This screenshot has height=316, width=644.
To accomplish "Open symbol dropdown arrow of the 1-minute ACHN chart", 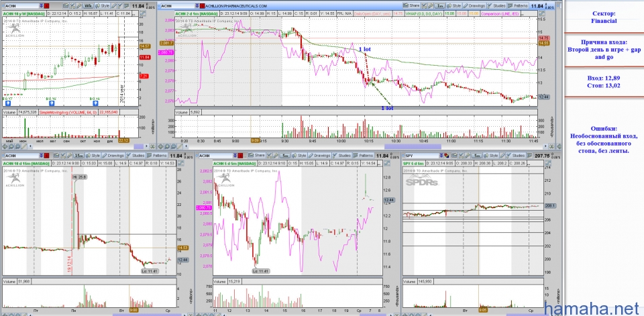I will 197,6.
